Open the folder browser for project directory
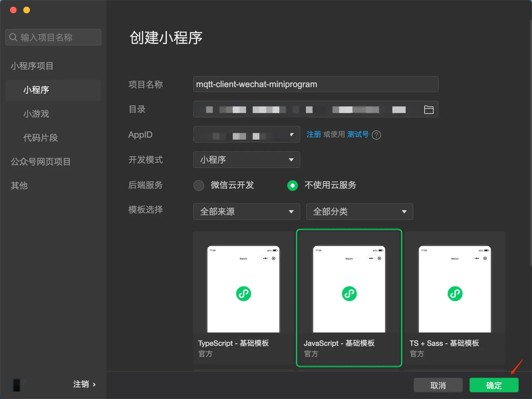532x399 pixels. point(429,109)
